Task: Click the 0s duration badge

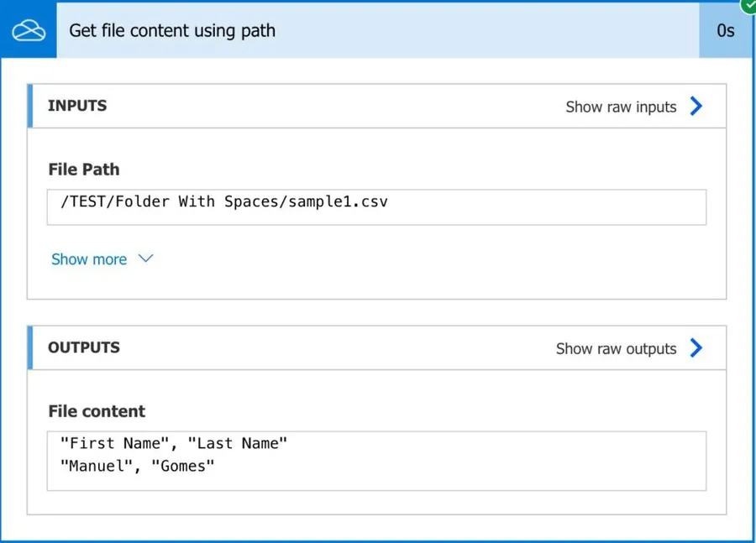Action: coord(725,31)
